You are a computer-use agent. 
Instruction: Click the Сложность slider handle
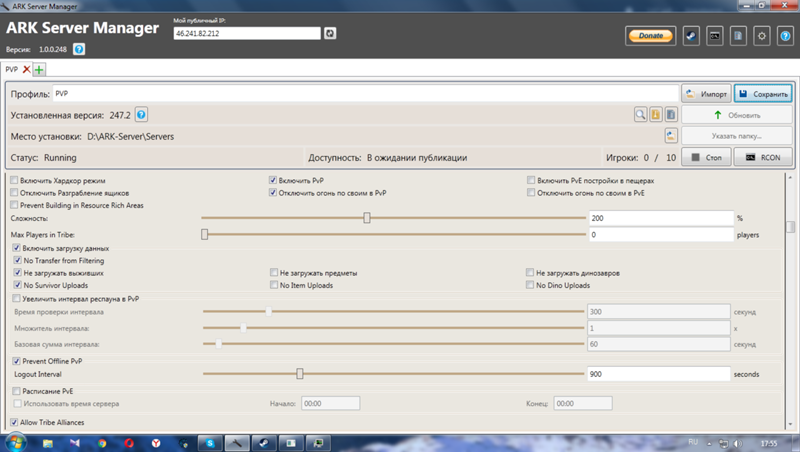(367, 218)
